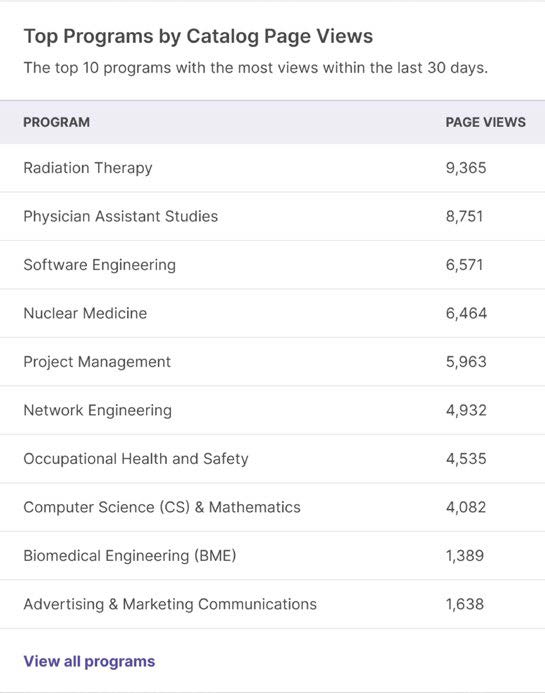
Task: Select the 4,082 views cell
Action: click(466, 507)
